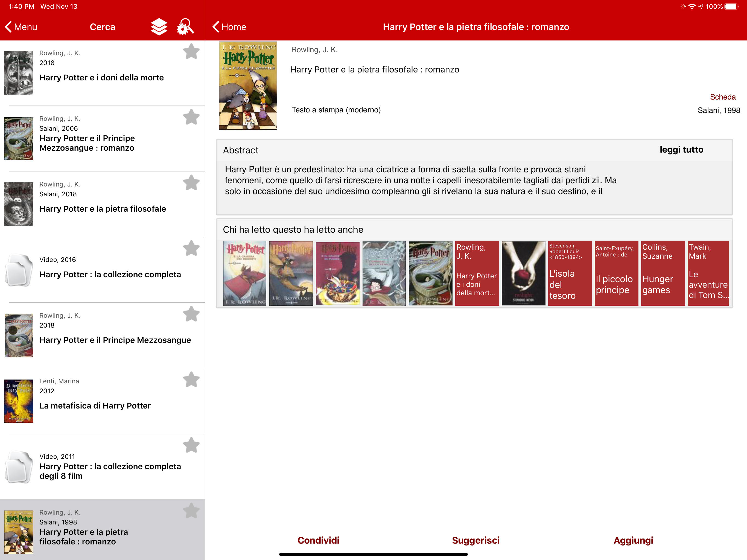
Task: Tap star on Harry Potter e la pietra filosofale 2018
Action: [x=191, y=183]
